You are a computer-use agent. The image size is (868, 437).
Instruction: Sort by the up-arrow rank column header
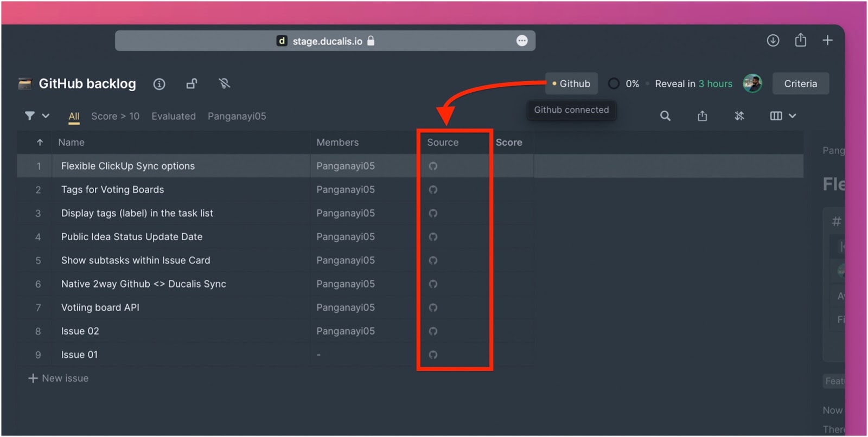40,142
